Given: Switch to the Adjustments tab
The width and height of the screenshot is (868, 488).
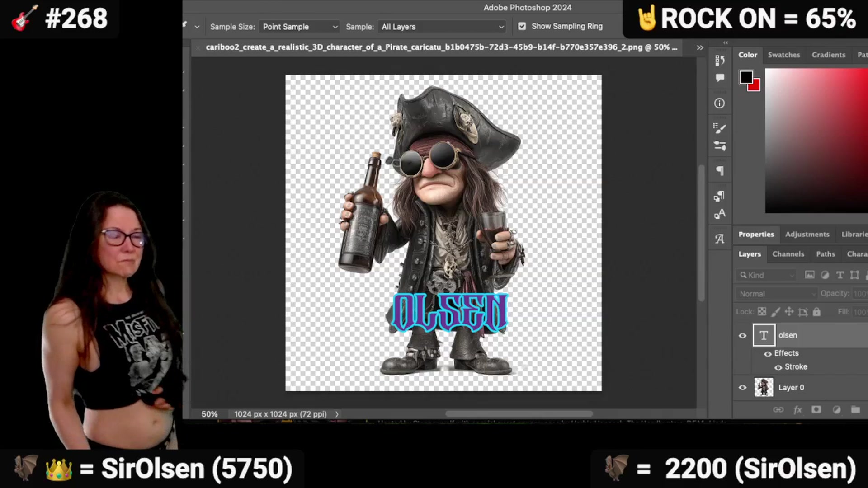Looking at the screenshot, I should (x=807, y=234).
